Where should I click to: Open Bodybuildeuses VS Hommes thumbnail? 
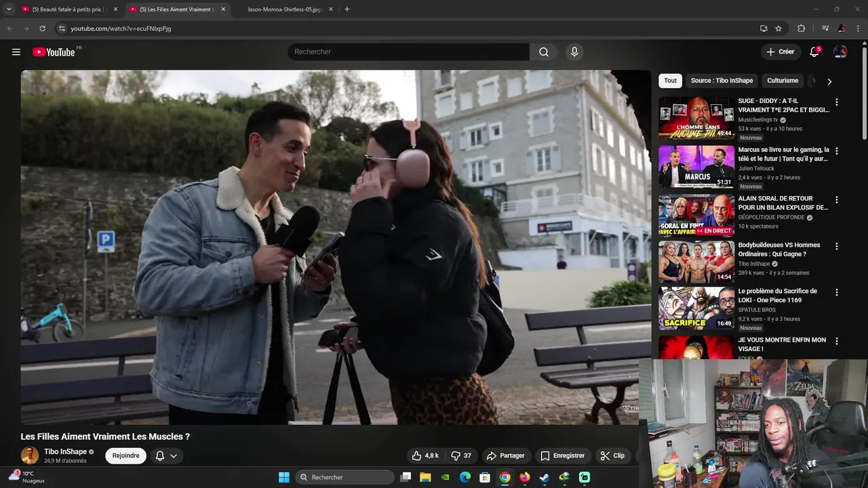point(696,262)
